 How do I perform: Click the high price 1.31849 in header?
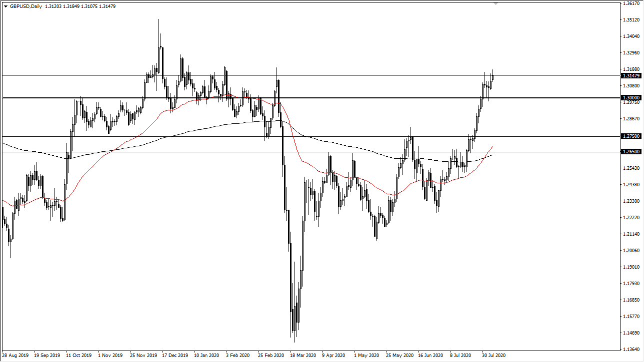(x=71, y=6)
